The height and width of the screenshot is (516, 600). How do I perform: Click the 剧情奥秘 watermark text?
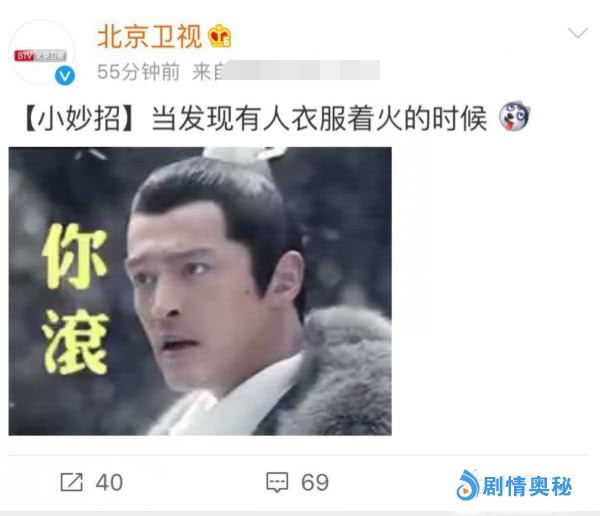coord(527,486)
